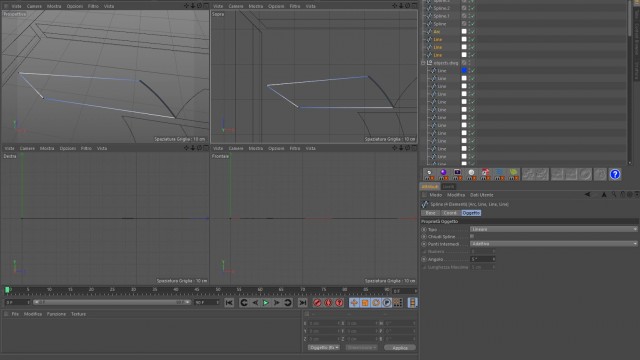This screenshot has width=640, height=360.
Task: Toggle animation circle next to Tipo
Action: [x=424, y=229]
